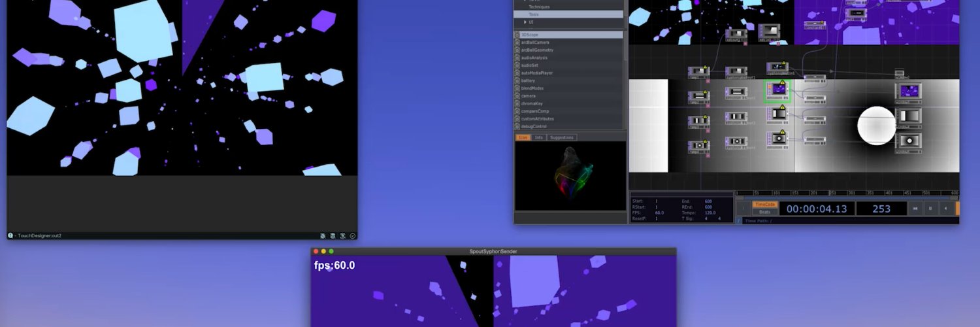The image size is (980, 327).
Task: Click the End value 600 field
Action: coord(708,201)
